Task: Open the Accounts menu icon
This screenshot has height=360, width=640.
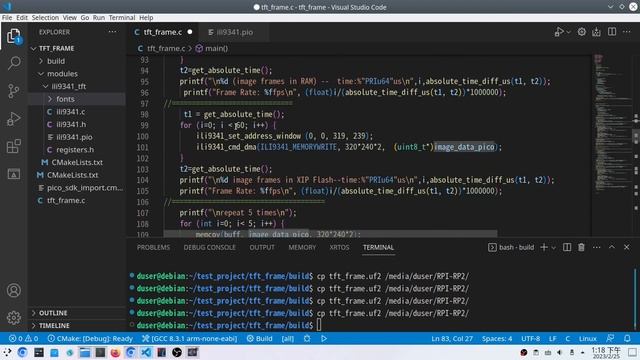Action: 14,290
